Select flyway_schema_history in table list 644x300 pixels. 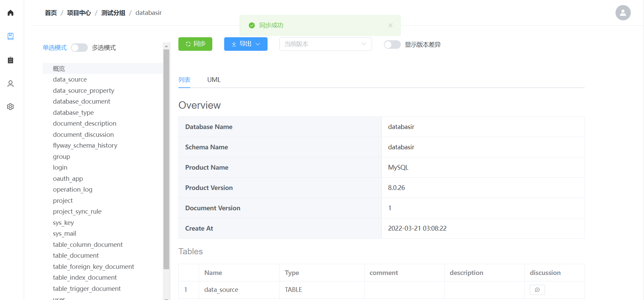85,146
